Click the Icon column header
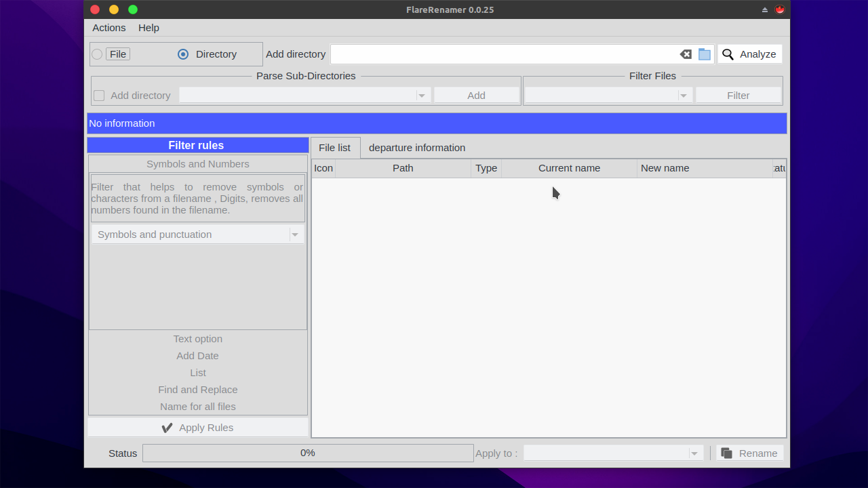The height and width of the screenshot is (488, 868). pos(323,168)
